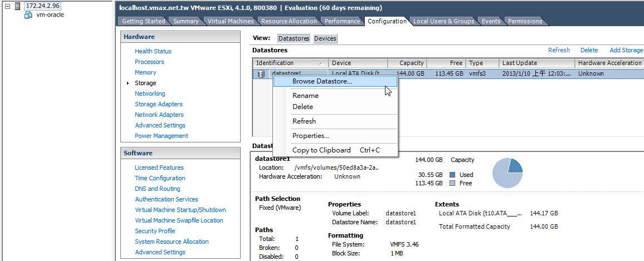Open Memory under Hardware
This screenshot has width=644, height=261.
coord(145,73)
